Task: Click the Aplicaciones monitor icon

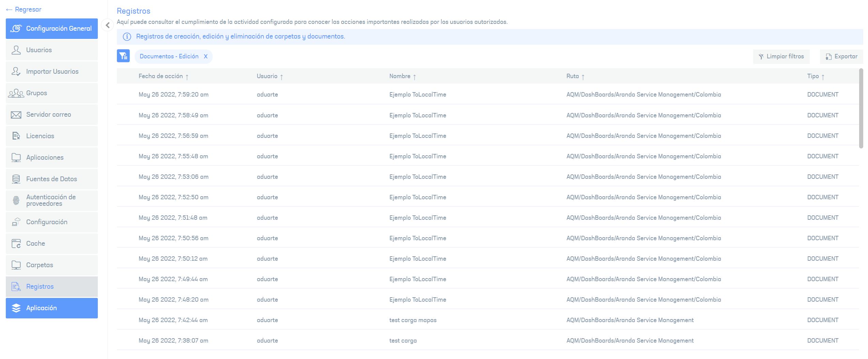Action: (x=16, y=158)
